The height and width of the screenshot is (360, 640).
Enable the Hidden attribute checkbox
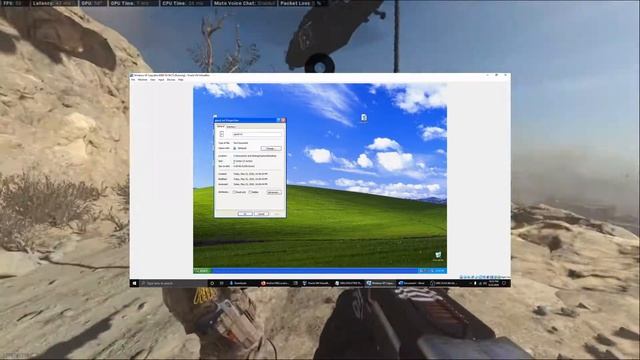(x=250, y=192)
